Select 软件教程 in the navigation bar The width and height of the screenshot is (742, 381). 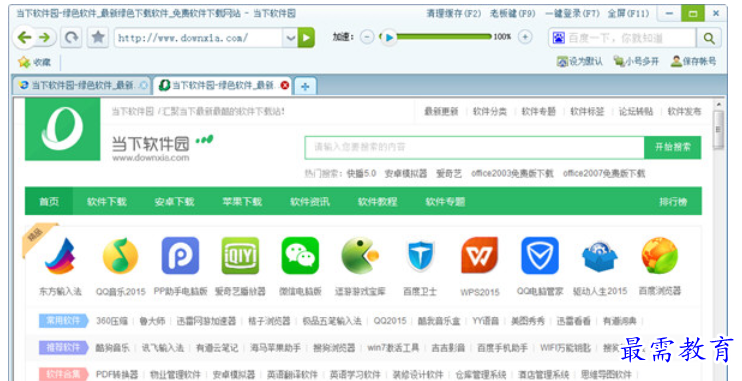tap(377, 202)
